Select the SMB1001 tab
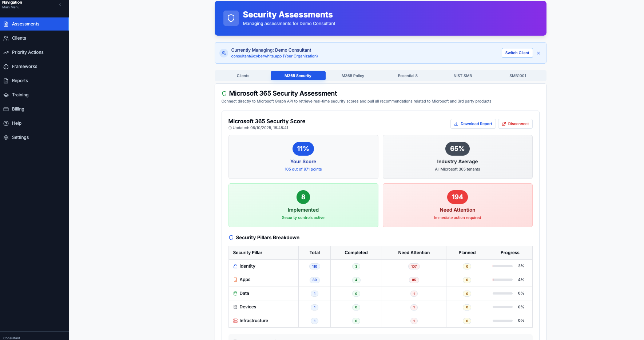Screen dimensions: 644x340 (518, 76)
